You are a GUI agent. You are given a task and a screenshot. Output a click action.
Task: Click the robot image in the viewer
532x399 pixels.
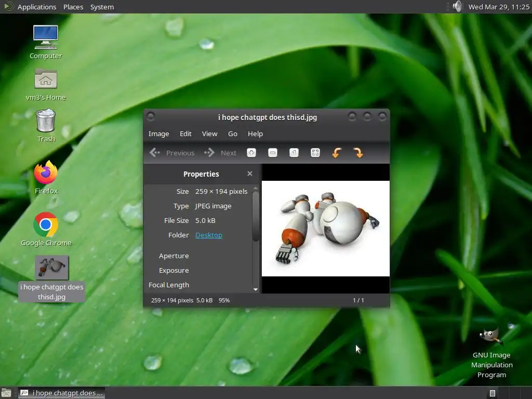325,229
